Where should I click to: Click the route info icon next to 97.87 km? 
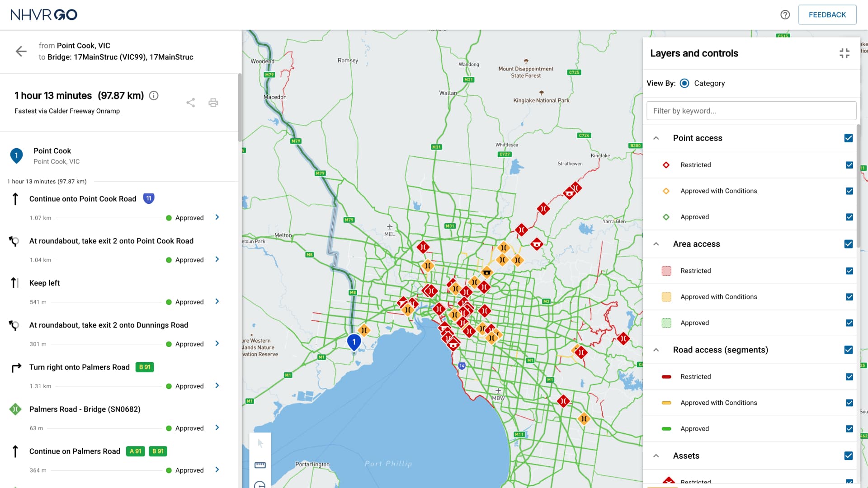click(x=154, y=95)
